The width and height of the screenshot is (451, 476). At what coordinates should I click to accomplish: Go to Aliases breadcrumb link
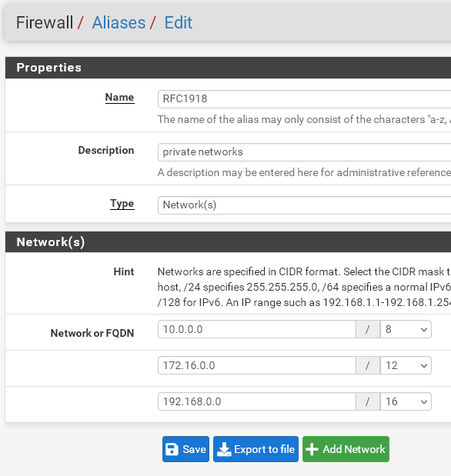(119, 23)
